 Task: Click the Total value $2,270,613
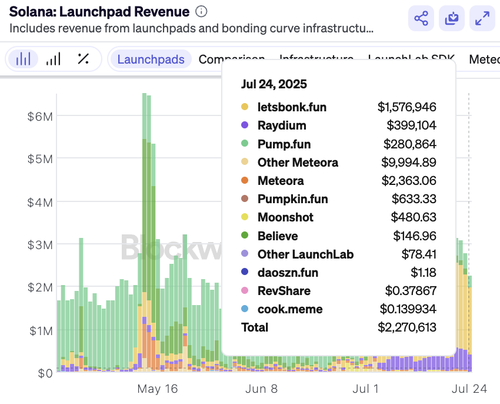tap(407, 327)
